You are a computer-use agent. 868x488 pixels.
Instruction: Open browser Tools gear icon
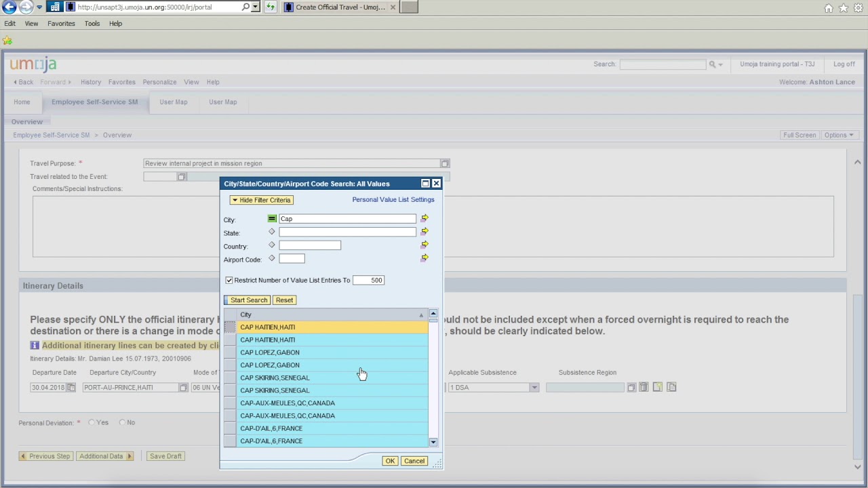point(859,8)
